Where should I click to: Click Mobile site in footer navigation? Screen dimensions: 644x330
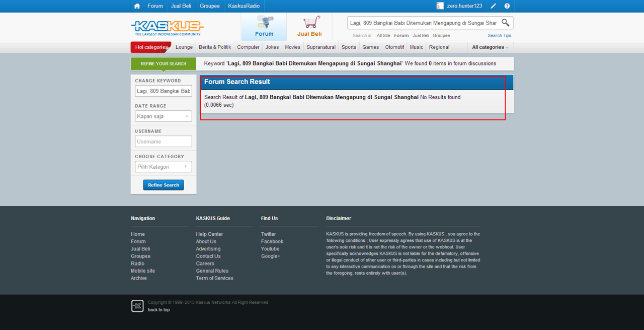click(x=143, y=271)
